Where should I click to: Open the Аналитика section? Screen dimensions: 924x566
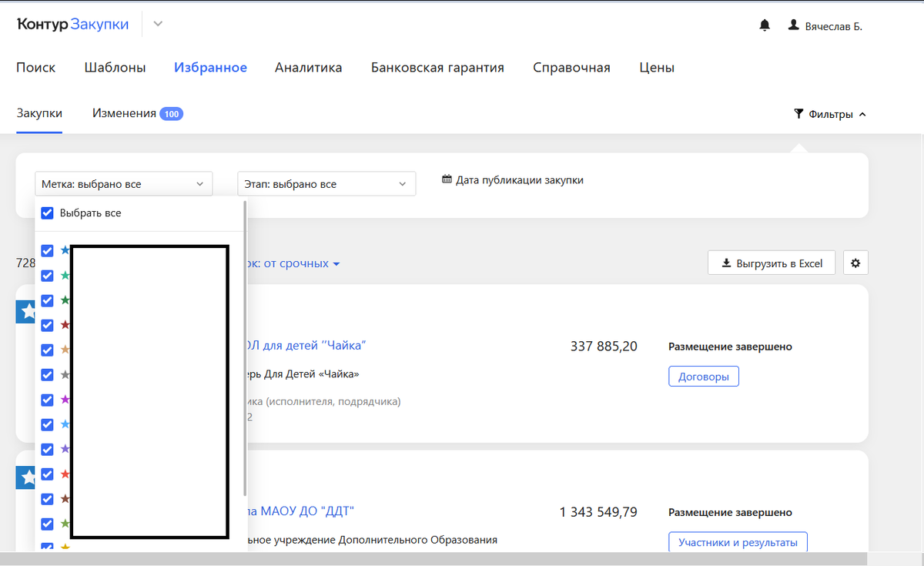308,68
